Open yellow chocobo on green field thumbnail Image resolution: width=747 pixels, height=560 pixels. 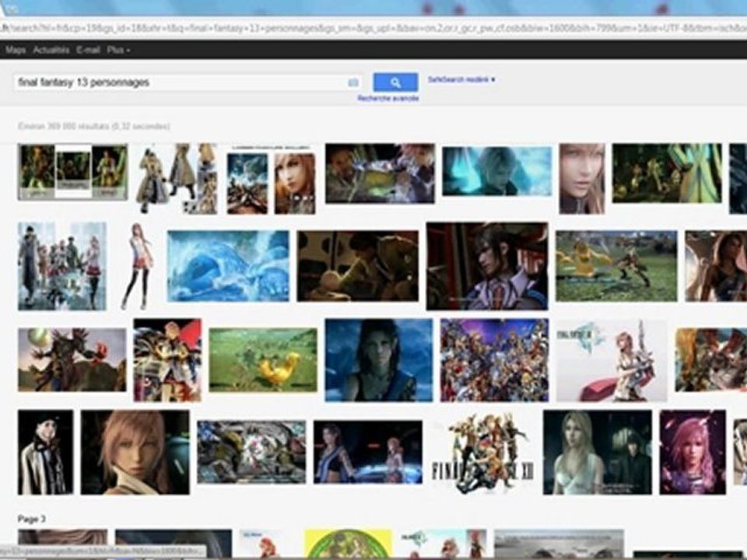(263, 360)
